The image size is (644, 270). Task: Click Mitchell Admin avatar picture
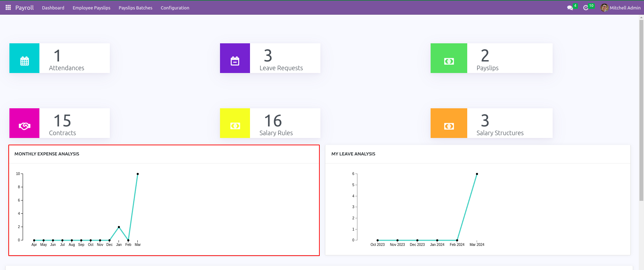604,8
